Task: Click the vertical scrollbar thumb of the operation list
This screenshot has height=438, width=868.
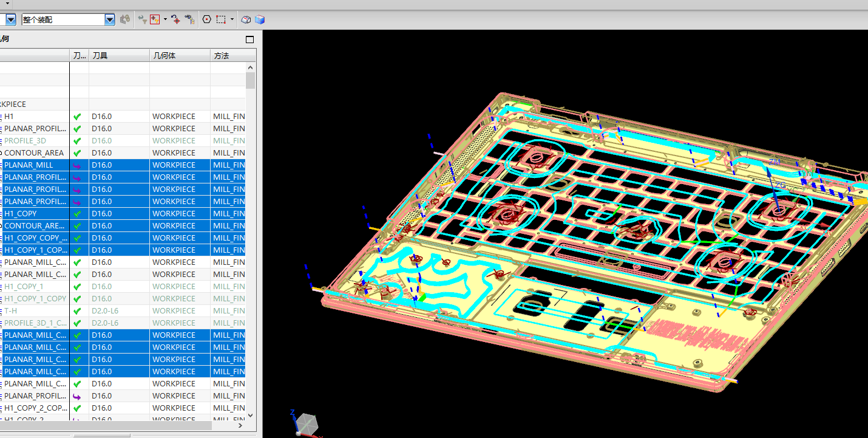Action: (251, 81)
